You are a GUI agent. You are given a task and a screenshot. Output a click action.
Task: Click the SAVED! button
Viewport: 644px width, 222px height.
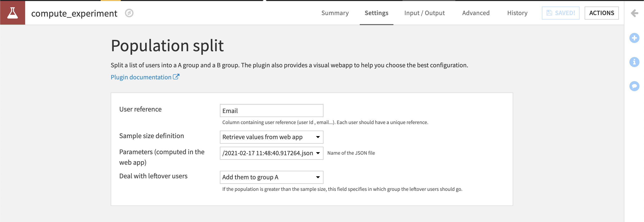click(561, 13)
